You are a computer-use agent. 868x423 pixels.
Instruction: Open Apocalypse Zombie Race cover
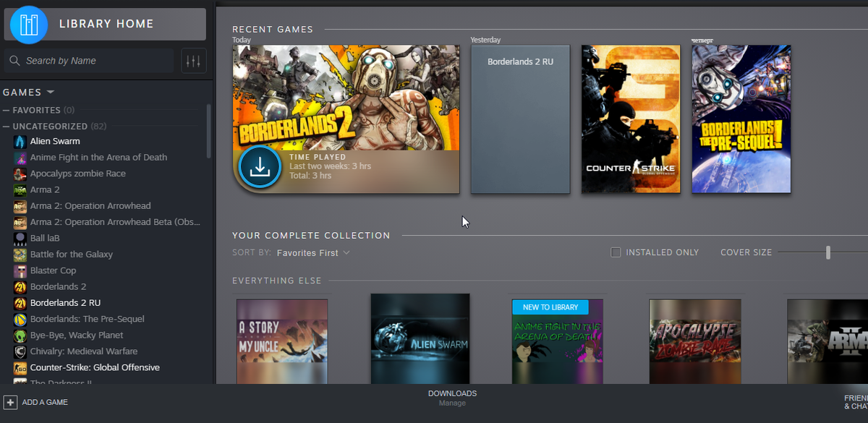(x=695, y=341)
